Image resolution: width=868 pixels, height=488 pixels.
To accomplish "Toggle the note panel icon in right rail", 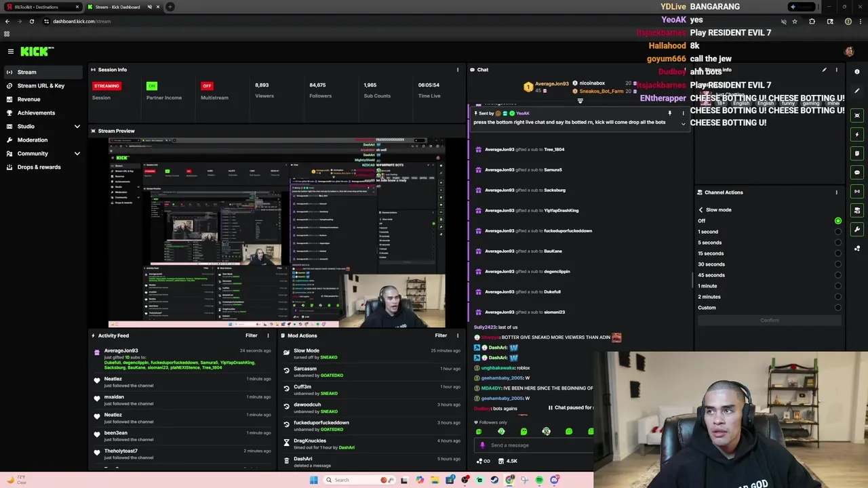I will 857,153.
